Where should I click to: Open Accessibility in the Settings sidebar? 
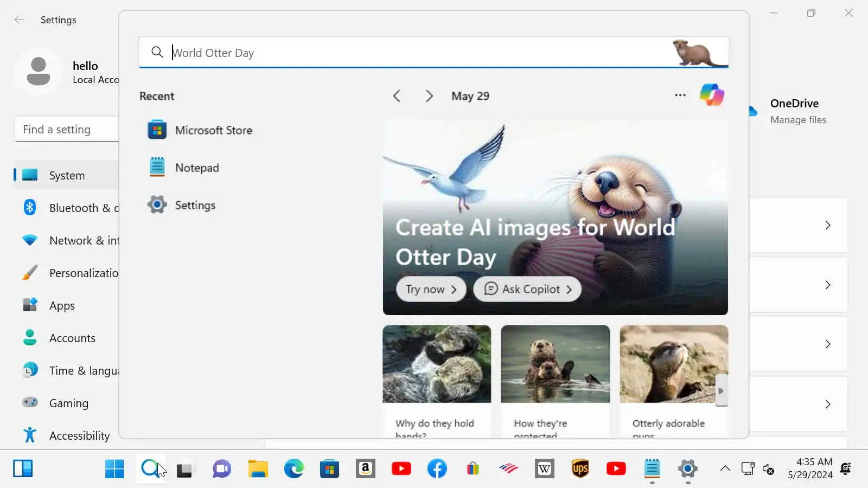click(x=66, y=435)
